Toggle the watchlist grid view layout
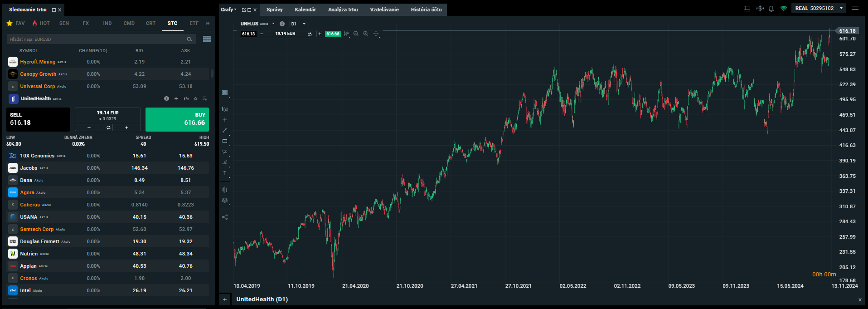Viewport: 868px width, 309px height. tap(207, 39)
